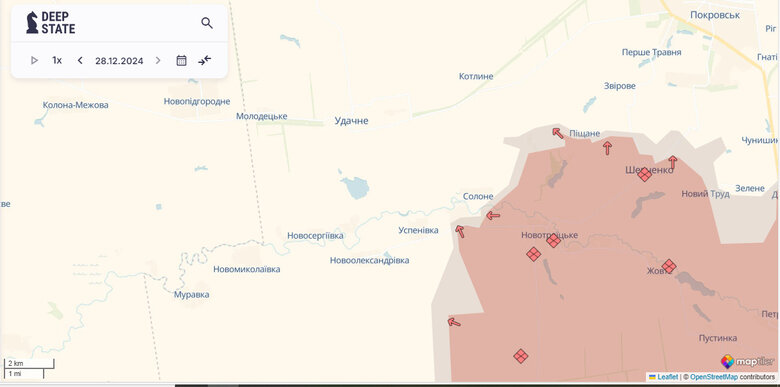Open the search magnifier icon

click(x=207, y=23)
